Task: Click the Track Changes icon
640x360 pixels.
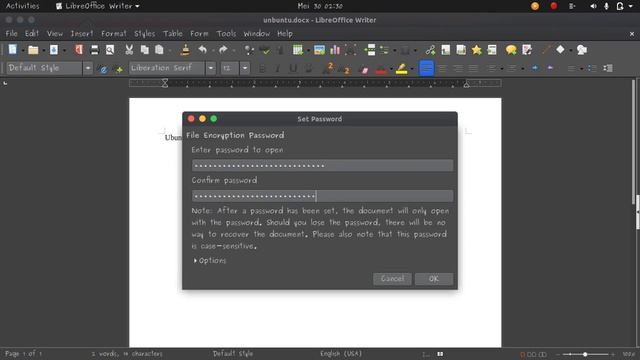Action: click(527, 50)
